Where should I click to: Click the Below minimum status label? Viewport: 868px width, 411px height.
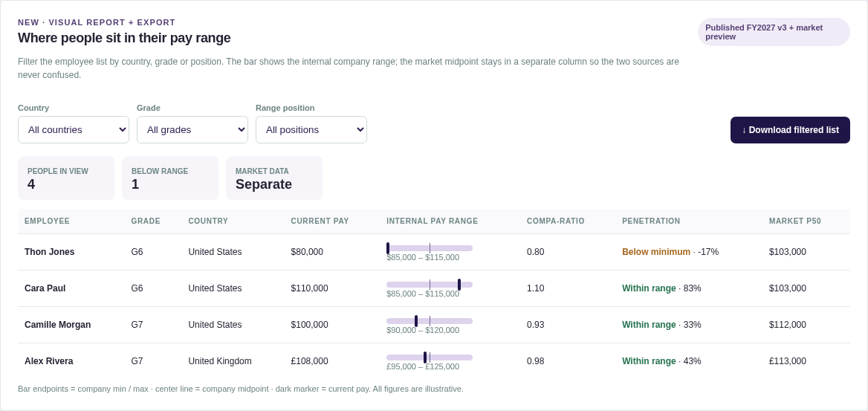pyautogui.click(x=656, y=252)
